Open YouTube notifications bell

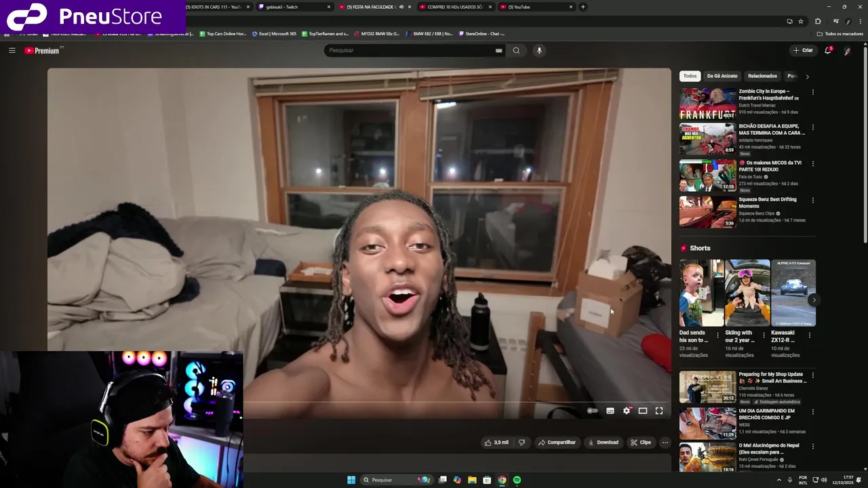coord(828,50)
